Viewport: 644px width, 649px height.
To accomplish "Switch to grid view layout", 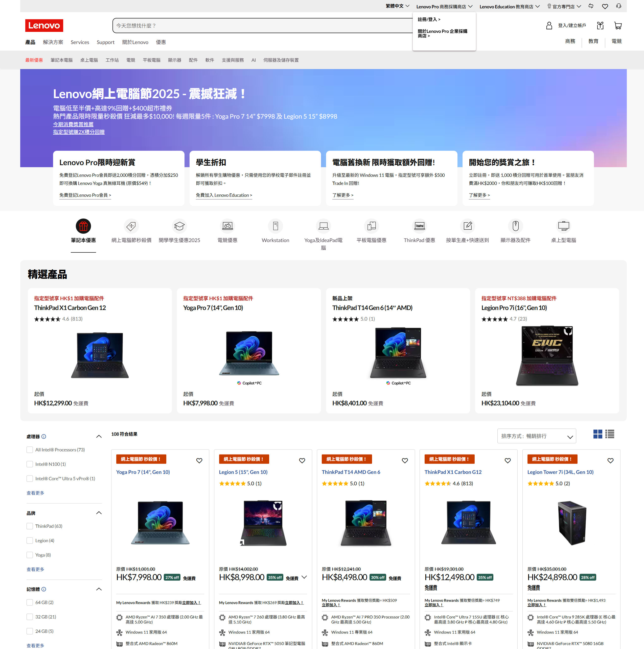I will pos(598,434).
